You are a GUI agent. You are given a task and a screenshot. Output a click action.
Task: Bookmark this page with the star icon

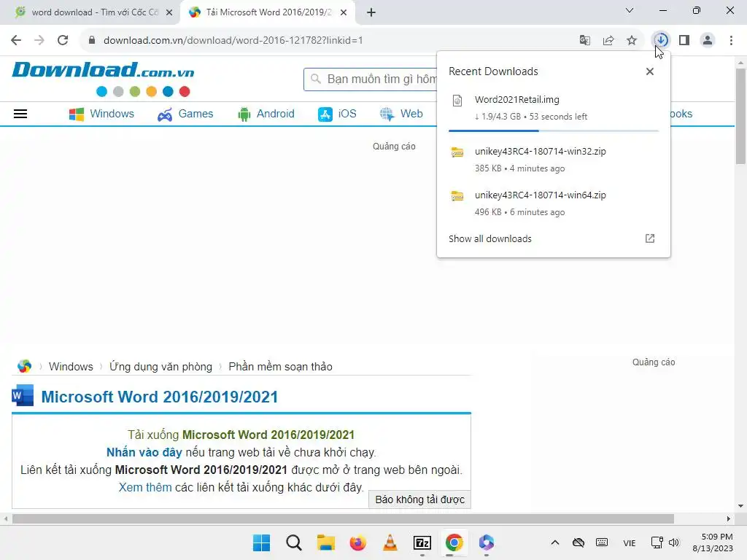(x=632, y=41)
